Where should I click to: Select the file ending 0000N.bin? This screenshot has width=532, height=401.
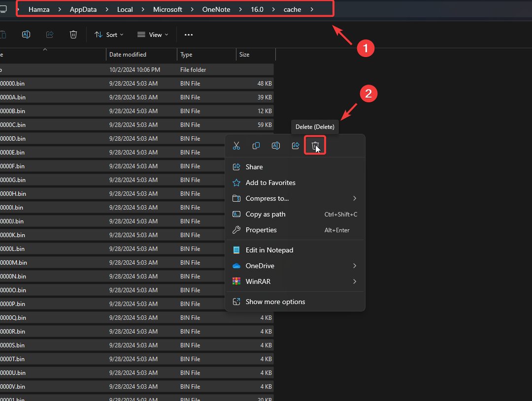pos(113,277)
